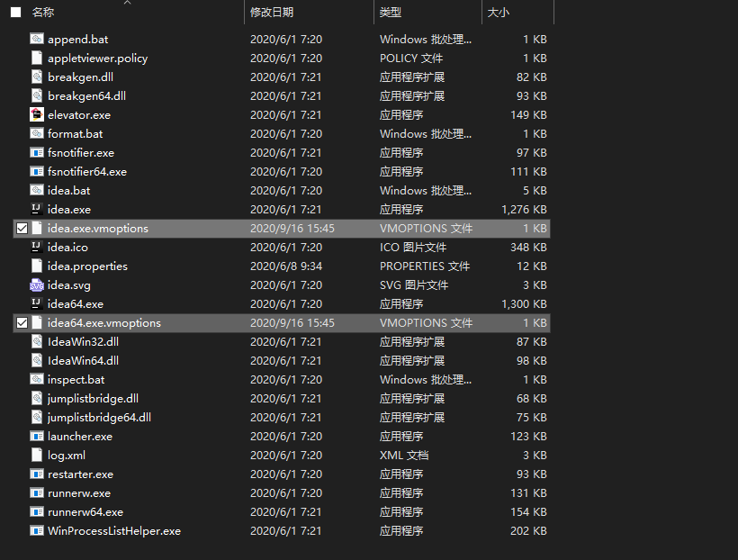Click the log.xml file icon
This screenshot has height=560, width=738.
[x=37, y=455]
